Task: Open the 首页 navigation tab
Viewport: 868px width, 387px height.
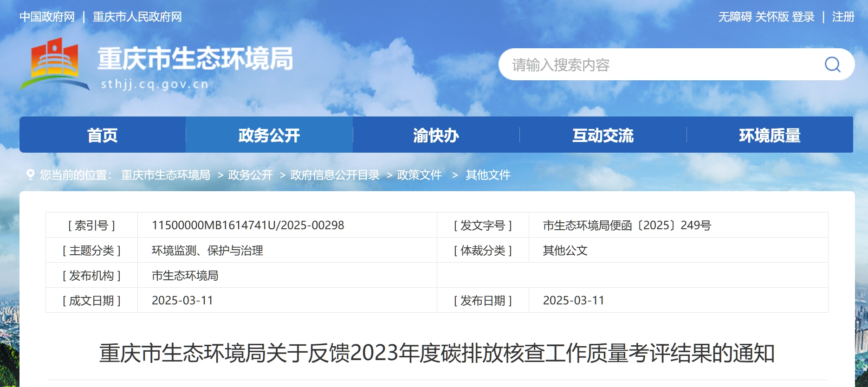Action: tap(103, 135)
